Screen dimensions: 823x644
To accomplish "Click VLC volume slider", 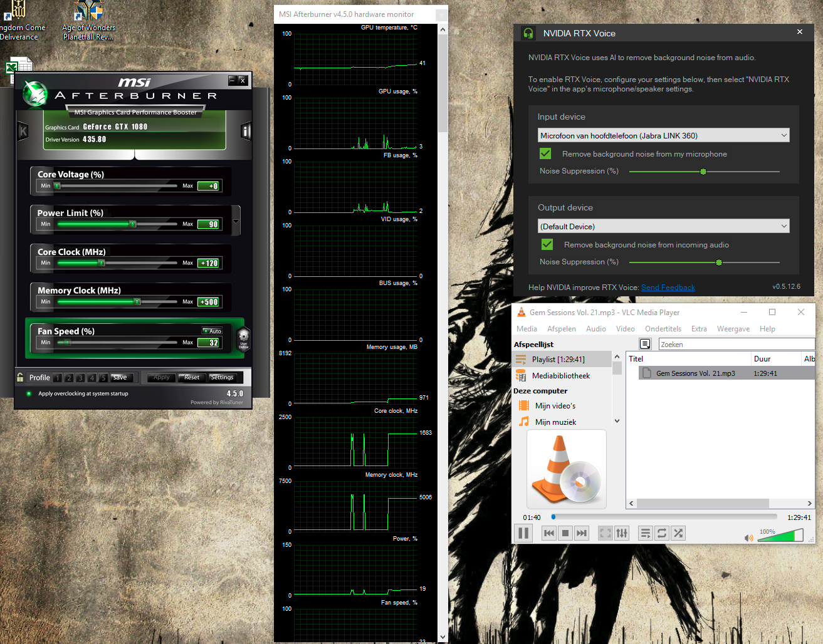I will (x=780, y=535).
